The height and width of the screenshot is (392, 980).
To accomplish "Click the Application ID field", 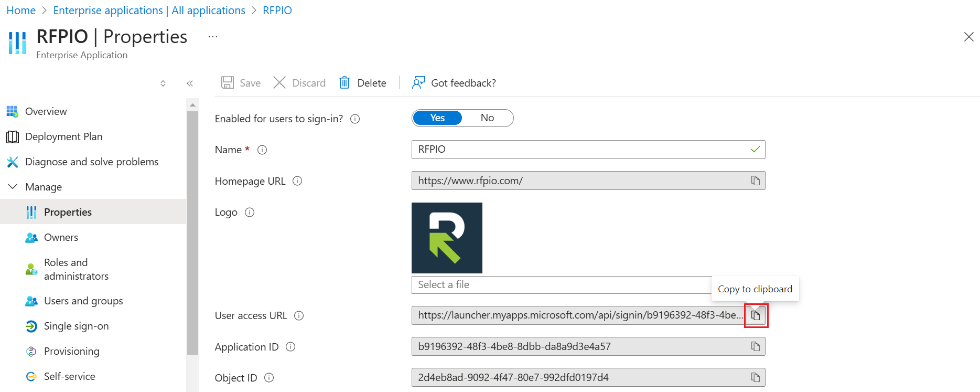I will [588, 346].
